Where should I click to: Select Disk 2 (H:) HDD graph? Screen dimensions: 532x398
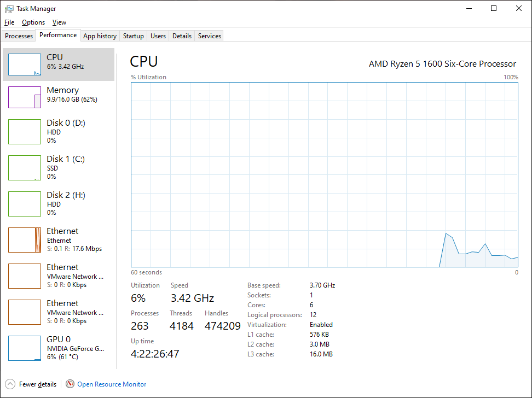coord(25,204)
